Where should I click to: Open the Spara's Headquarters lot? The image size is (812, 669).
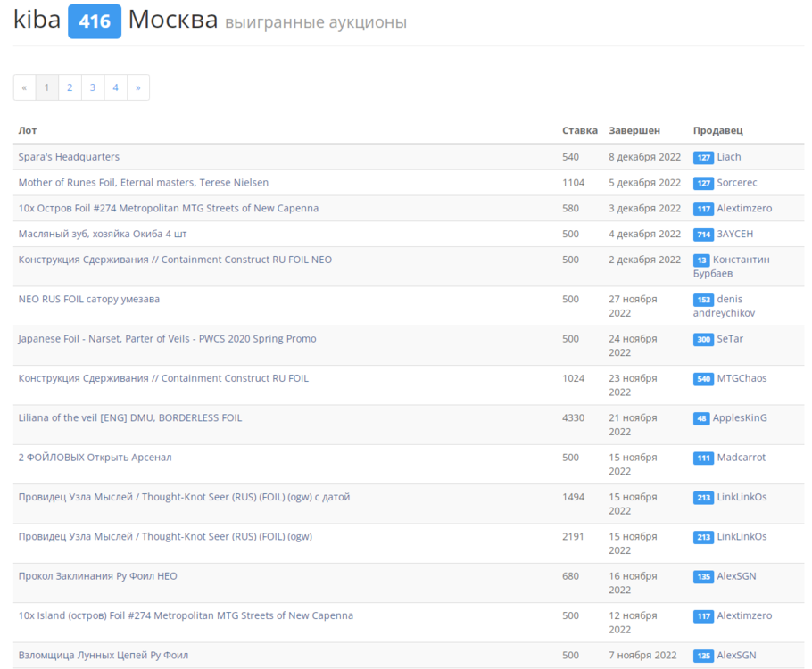click(x=69, y=157)
